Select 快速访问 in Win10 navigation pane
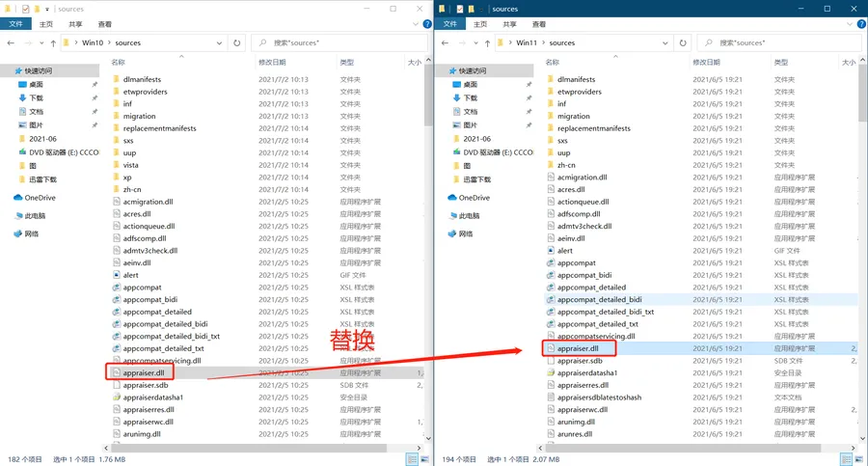 (x=39, y=71)
